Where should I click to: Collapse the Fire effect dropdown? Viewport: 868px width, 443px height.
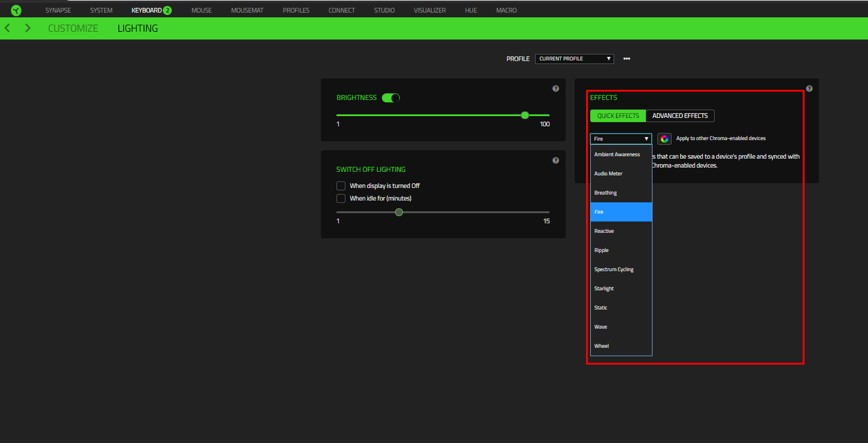[x=621, y=139]
